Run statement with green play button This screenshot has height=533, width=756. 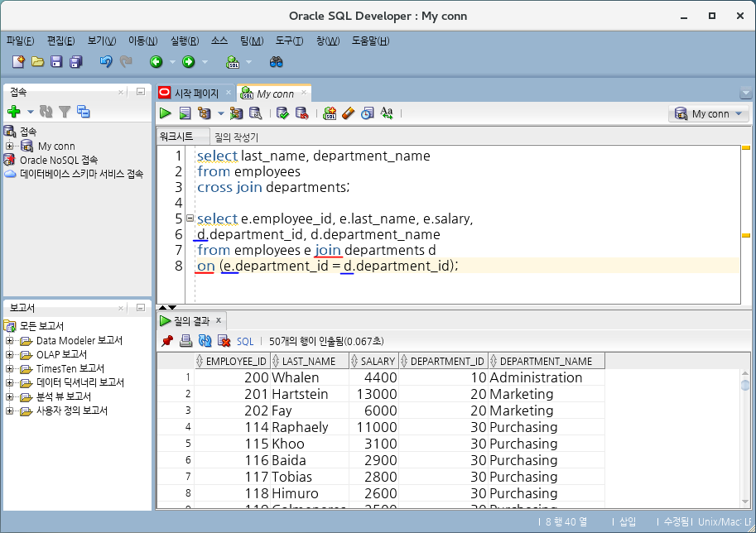(x=166, y=113)
